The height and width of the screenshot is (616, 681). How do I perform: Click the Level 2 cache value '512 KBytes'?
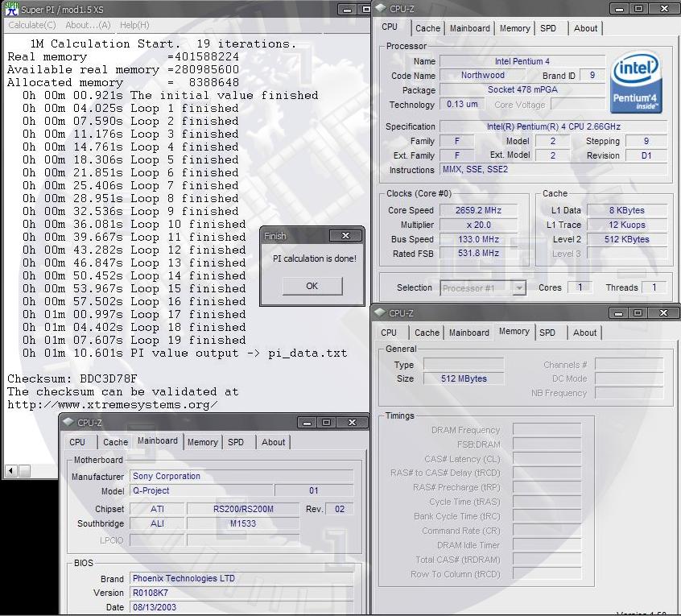(x=627, y=239)
